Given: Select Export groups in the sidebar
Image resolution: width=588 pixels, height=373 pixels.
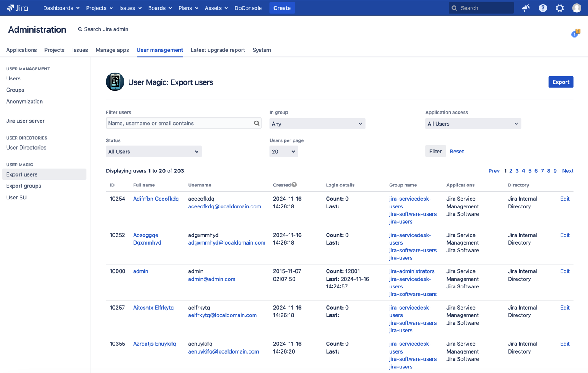Looking at the screenshot, I should (24, 186).
